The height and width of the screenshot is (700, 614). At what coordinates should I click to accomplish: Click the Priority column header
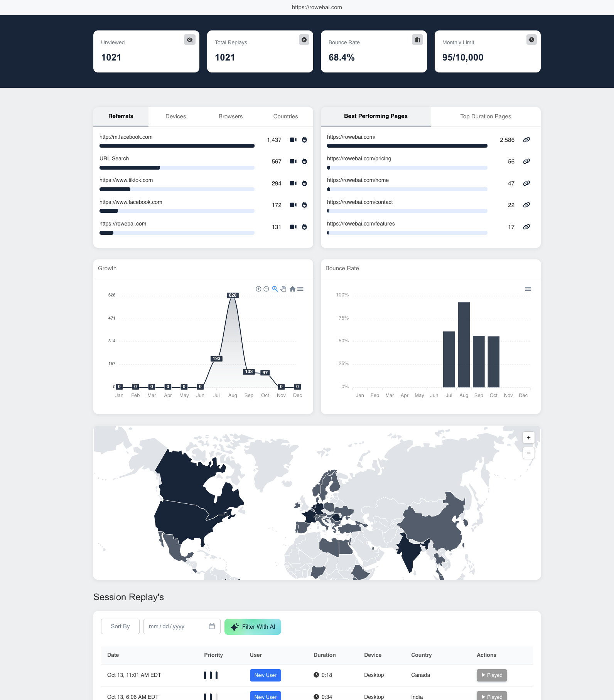tap(214, 655)
